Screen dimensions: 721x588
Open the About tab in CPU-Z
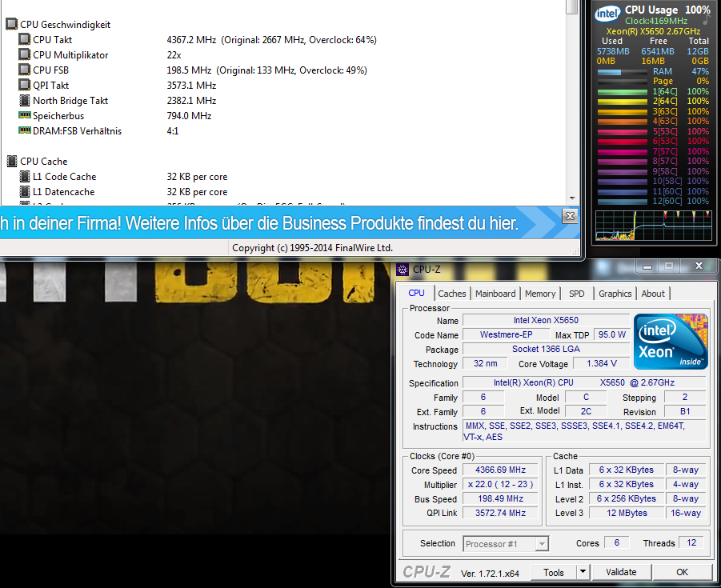[x=653, y=294]
